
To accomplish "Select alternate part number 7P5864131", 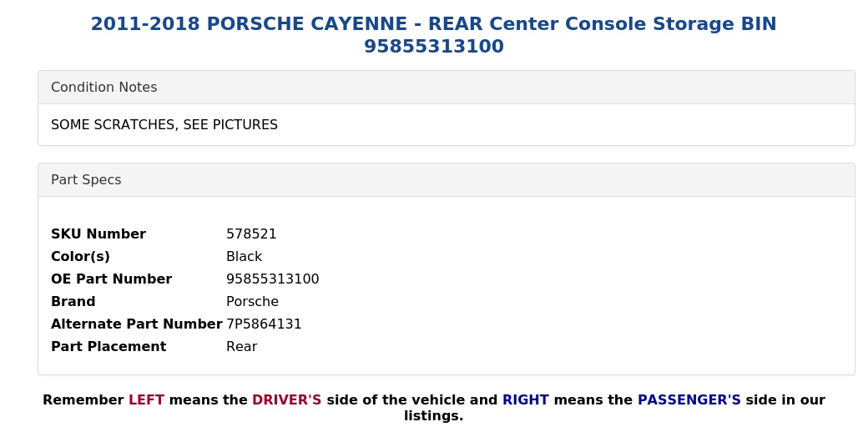I will tap(264, 324).
